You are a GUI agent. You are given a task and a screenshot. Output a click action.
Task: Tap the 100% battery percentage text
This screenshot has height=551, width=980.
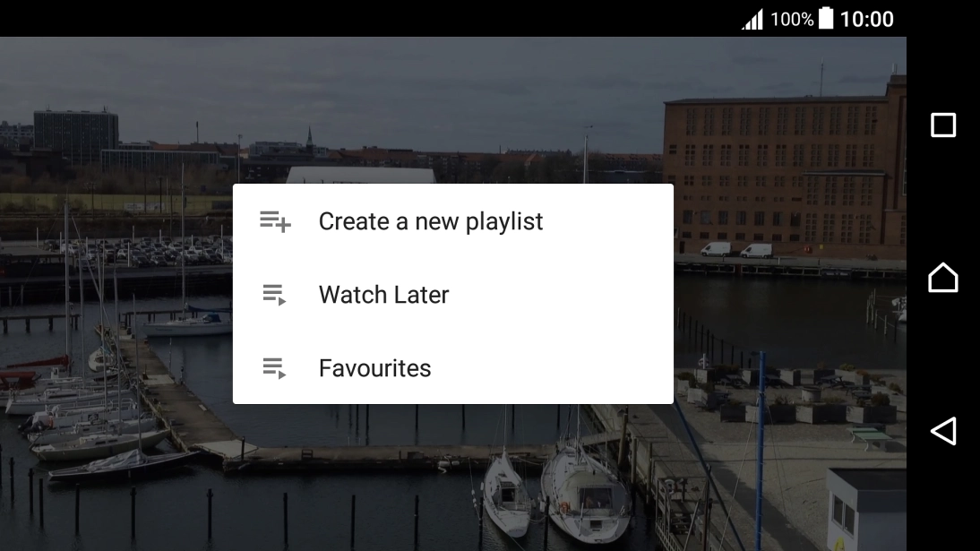click(792, 19)
